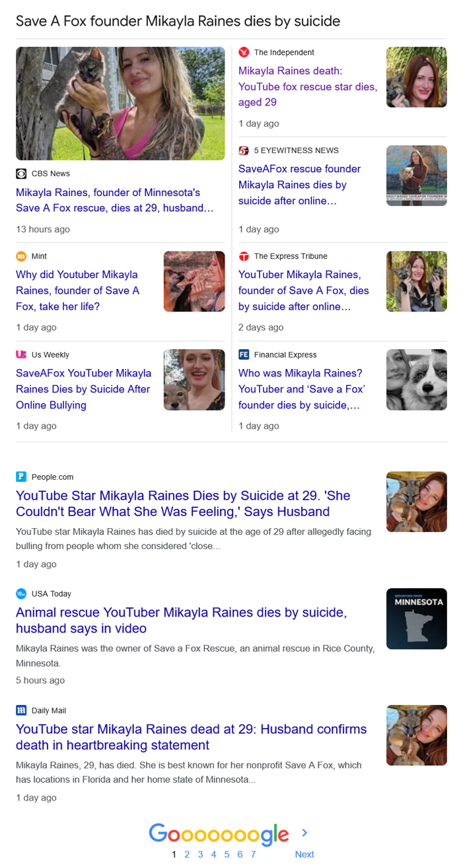The height and width of the screenshot is (868, 463).
Task: Open The Independent article thumbnail
Action: click(417, 77)
